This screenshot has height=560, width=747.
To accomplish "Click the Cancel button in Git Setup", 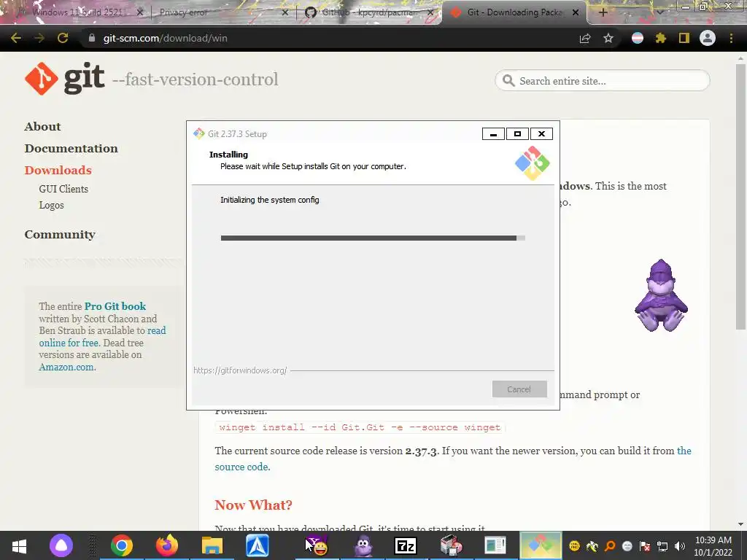I will point(519,389).
